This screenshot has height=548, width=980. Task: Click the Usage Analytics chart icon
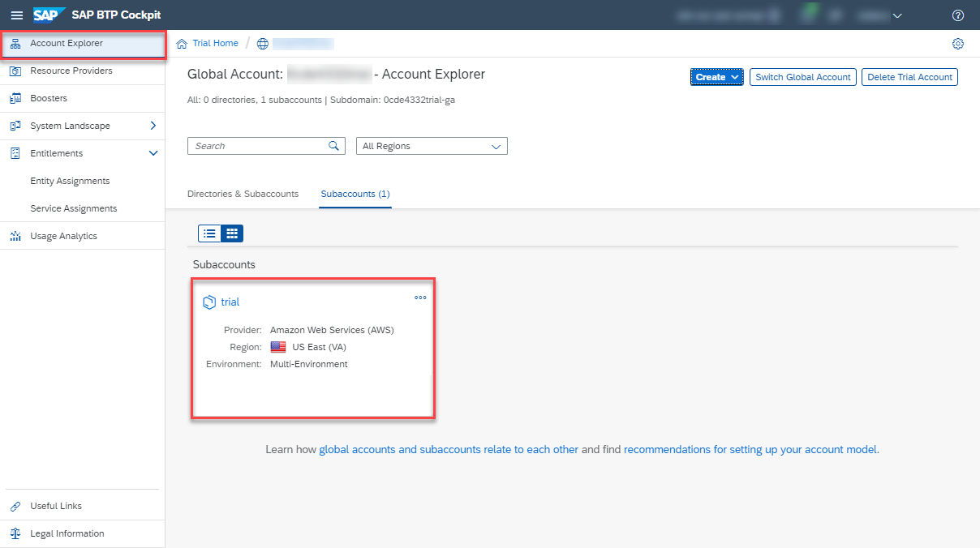[x=15, y=236]
